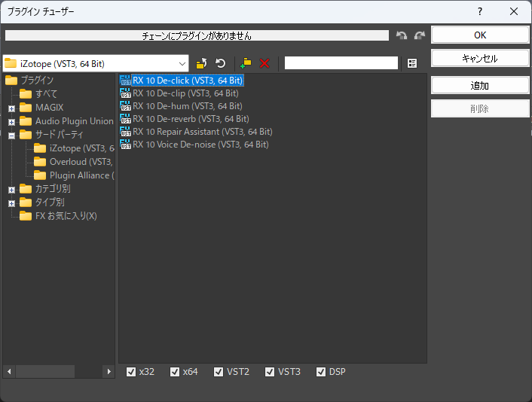Switch list view mode icon

click(x=412, y=63)
